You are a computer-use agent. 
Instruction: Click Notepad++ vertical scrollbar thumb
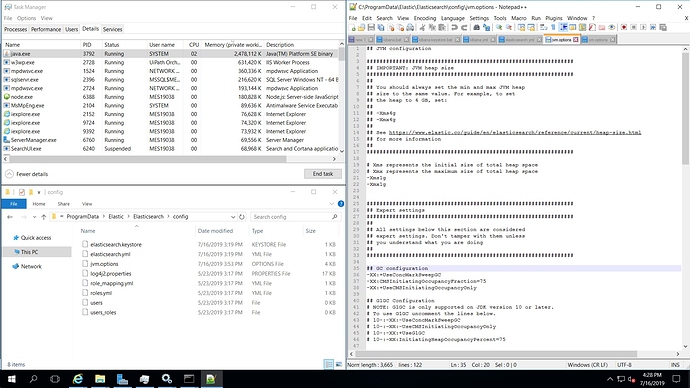coord(685,108)
